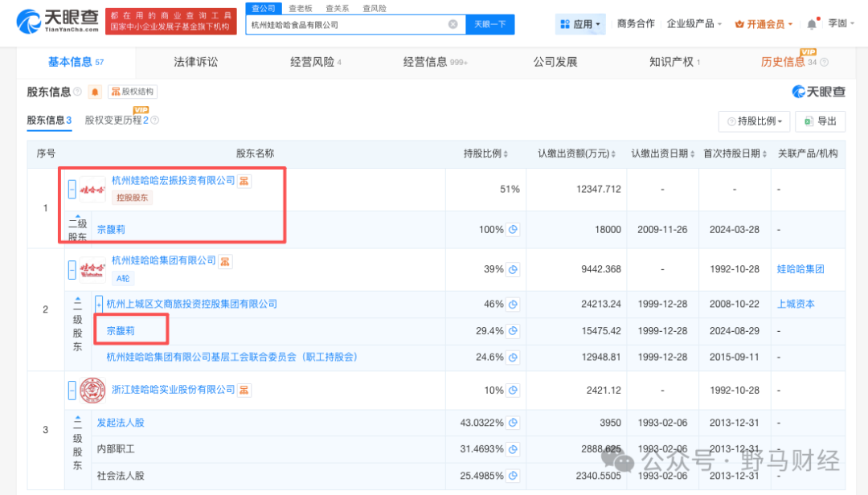
Task: Click pie chart icon next to 25.4985% share
Action: pyautogui.click(x=513, y=476)
